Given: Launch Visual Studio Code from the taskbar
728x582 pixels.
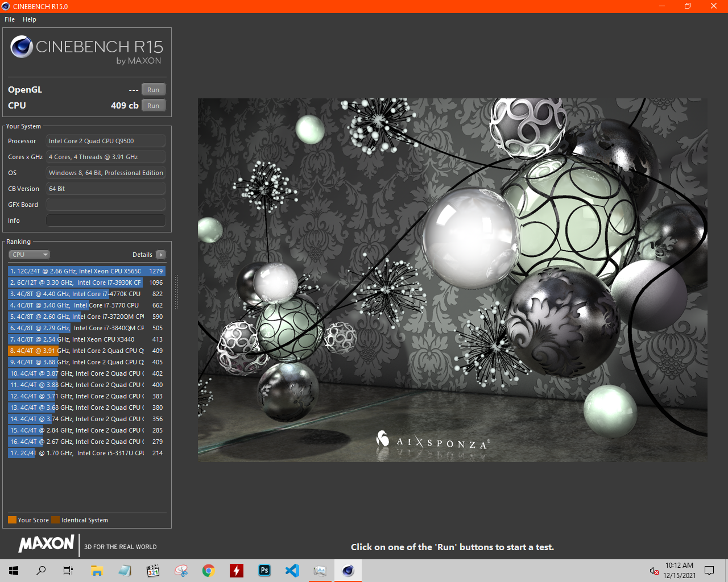Looking at the screenshot, I should coord(292,571).
